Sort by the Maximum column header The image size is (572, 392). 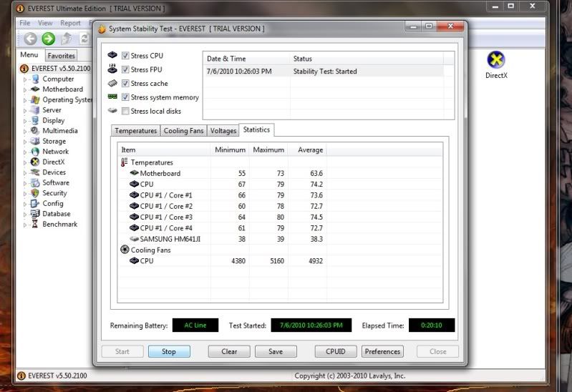(x=268, y=150)
